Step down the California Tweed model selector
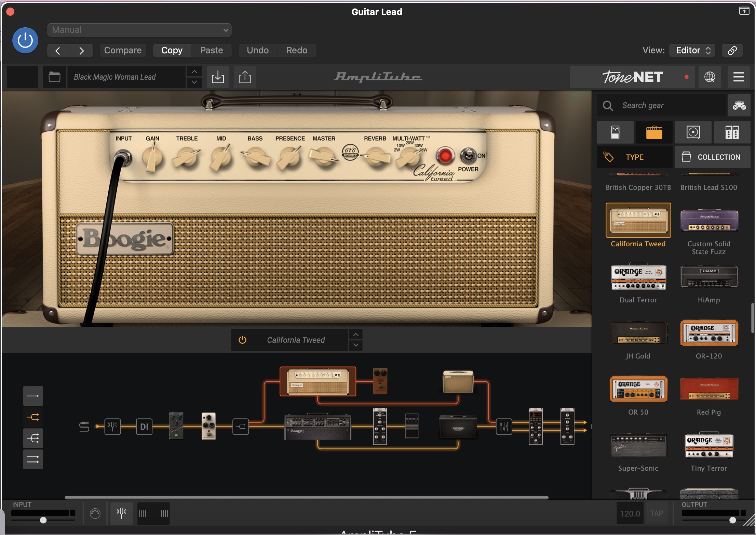Screen dimensions: 756x535 pos(356,345)
